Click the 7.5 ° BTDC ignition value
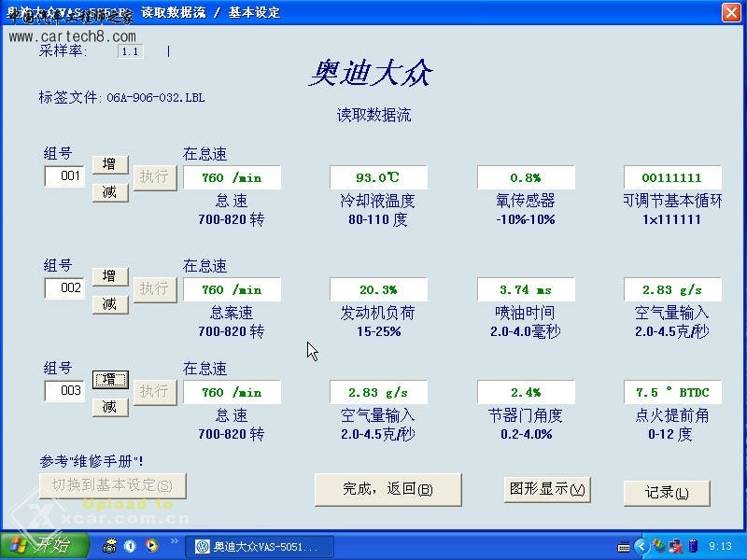 click(x=672, y=392)
